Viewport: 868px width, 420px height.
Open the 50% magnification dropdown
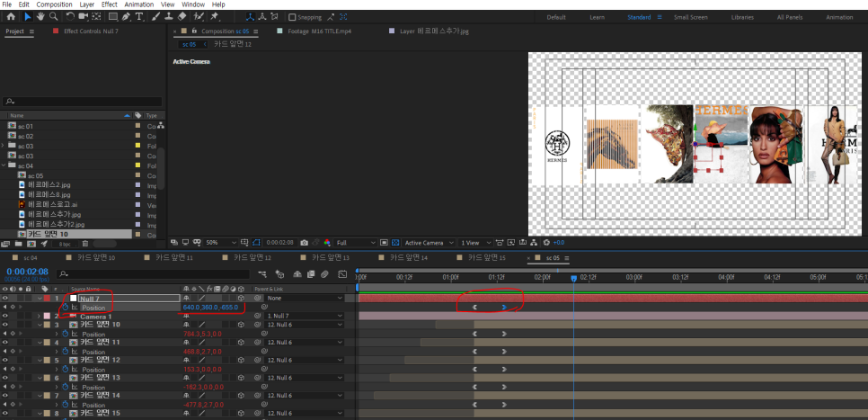coord(221,243)
